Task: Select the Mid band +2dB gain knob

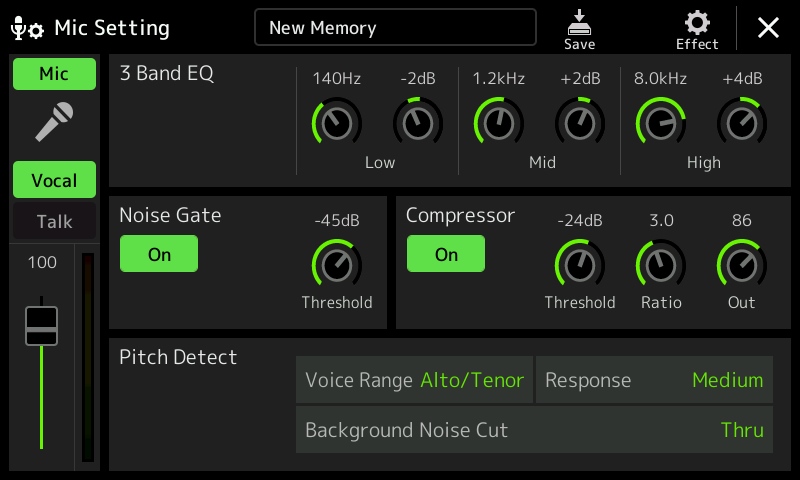Action: pyautogui.click(x=580, y=123)
